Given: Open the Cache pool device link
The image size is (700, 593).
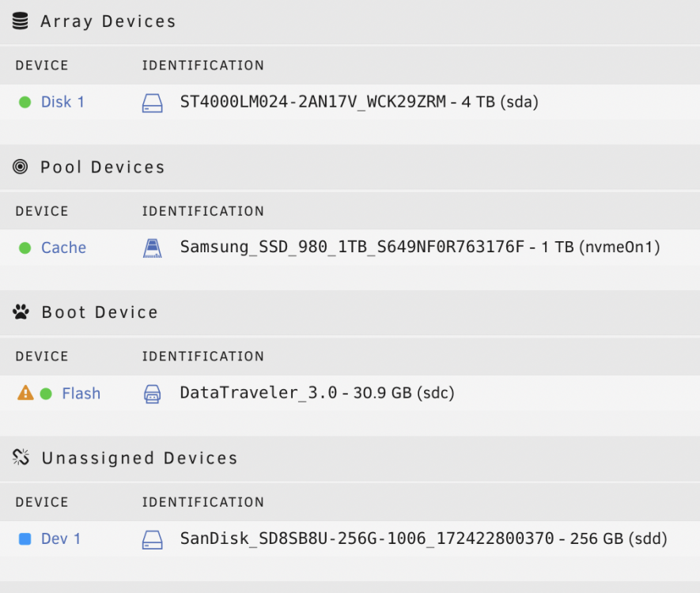Looking at the screenshot, I should [63, 247].
